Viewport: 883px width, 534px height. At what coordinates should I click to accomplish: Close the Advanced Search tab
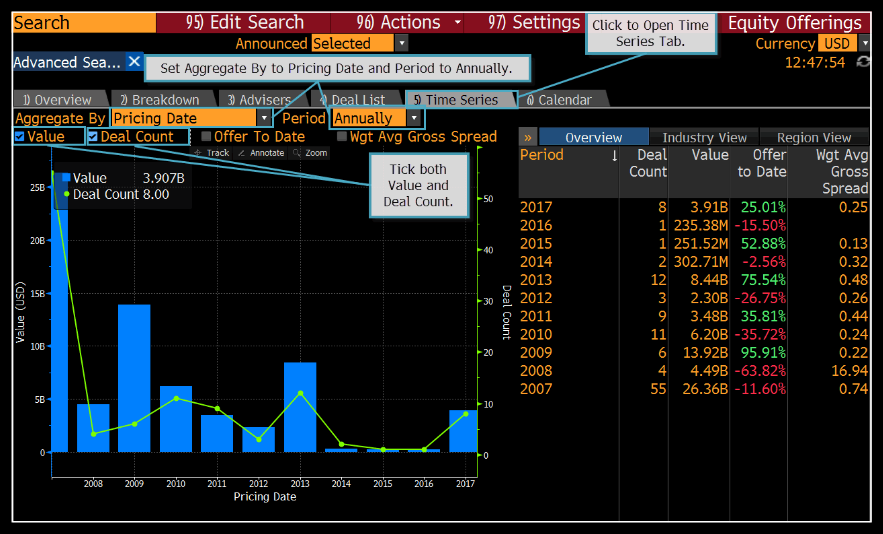[134, 62]
